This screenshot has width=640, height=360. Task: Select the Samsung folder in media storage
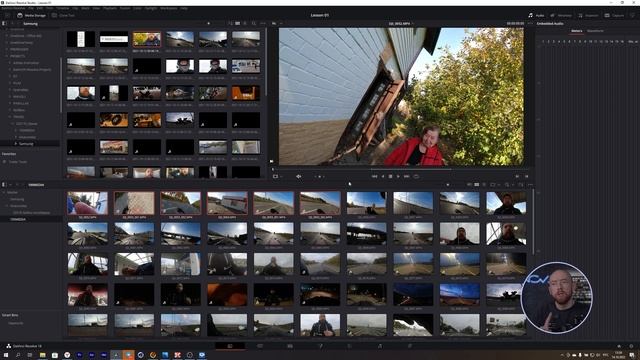coord(26,144)
